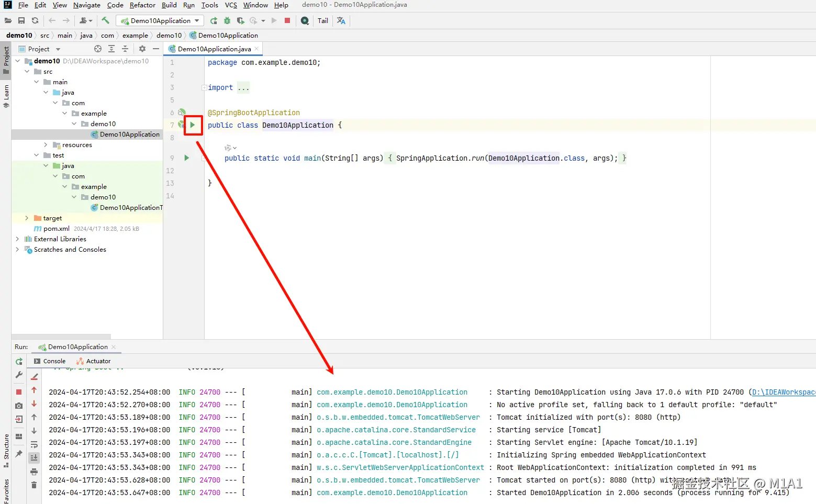Viewport: 816px width, 504px height.
Task: Expand External Libraries node
Action: 17,239
